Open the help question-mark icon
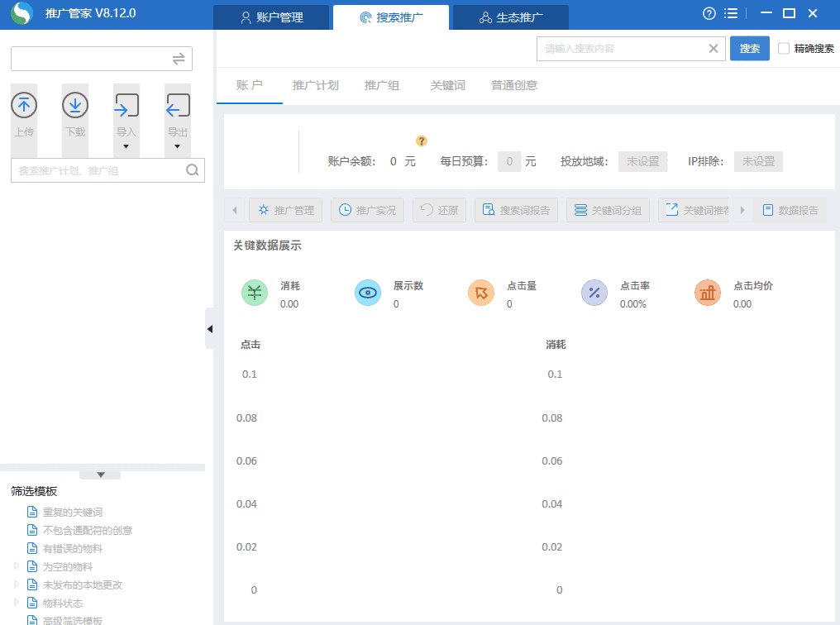The height and width of the screenshot is (625, 840). [709, 13]
